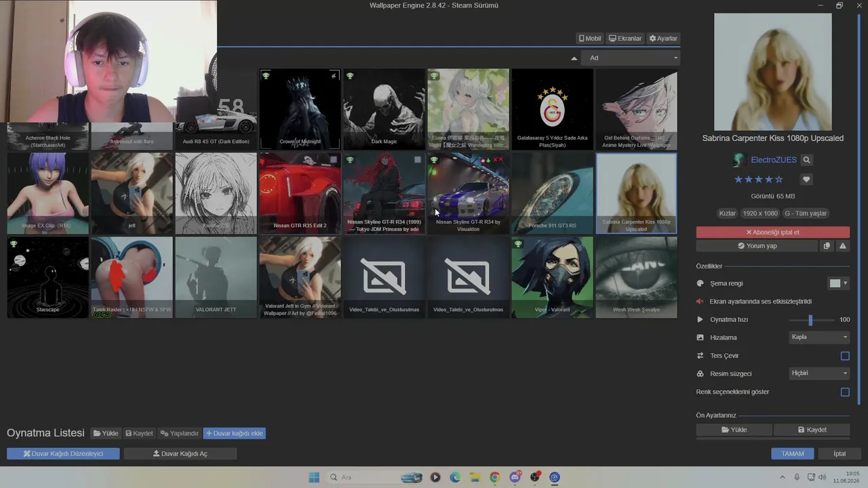Click the microphone icon in system tray
This screenshot has height=488, width=868.
[x=797, y=477]
